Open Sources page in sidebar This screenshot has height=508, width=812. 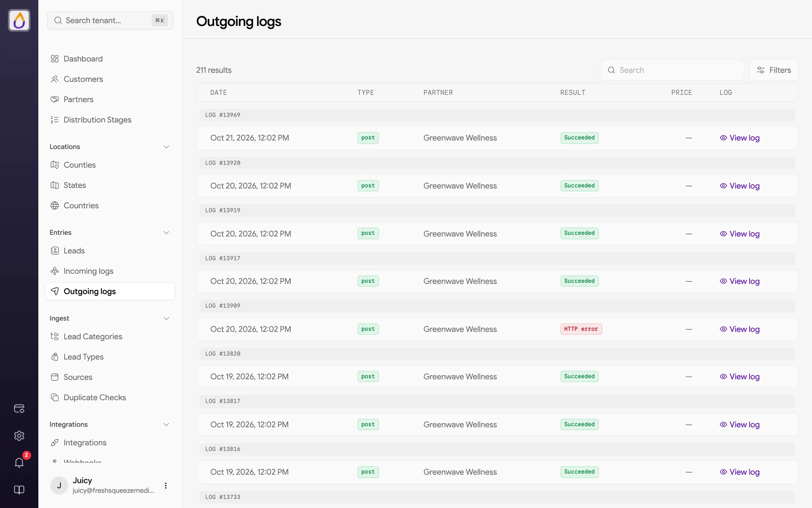[x=110, y=377]
